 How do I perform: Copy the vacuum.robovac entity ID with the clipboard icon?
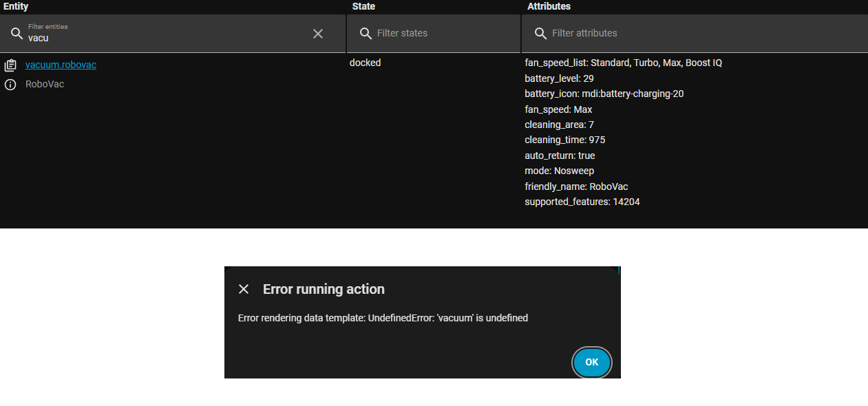10,65
